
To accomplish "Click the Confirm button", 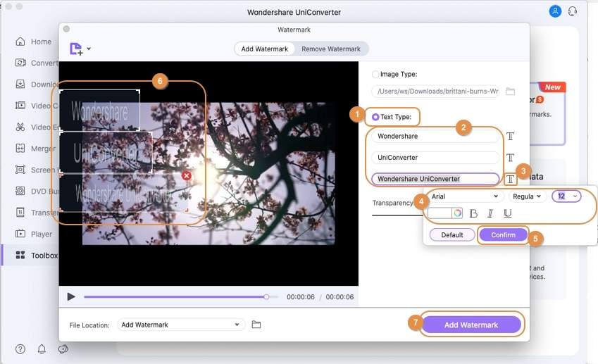I will [x=503, y=234].
